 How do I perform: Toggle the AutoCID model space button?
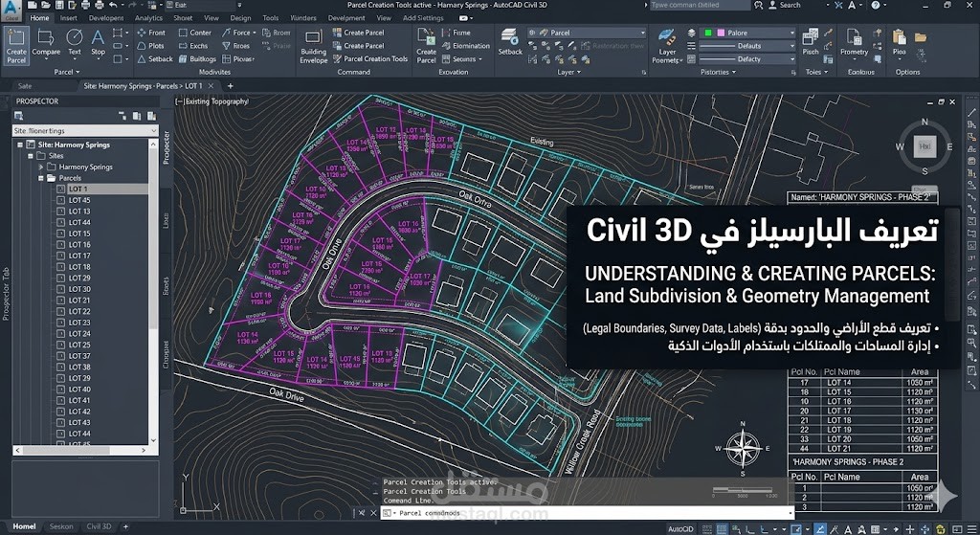(x=680, y=528)
